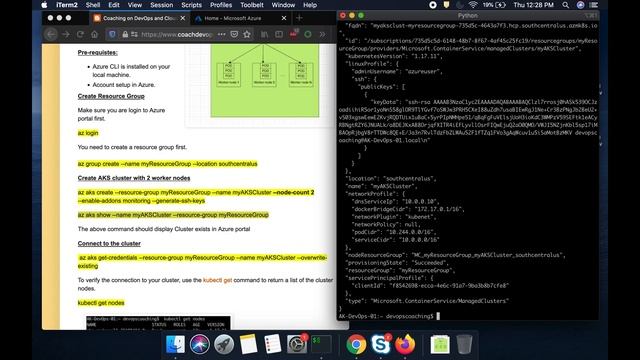Close the Home - Microsoft Azure tab

tap(284, 18)
